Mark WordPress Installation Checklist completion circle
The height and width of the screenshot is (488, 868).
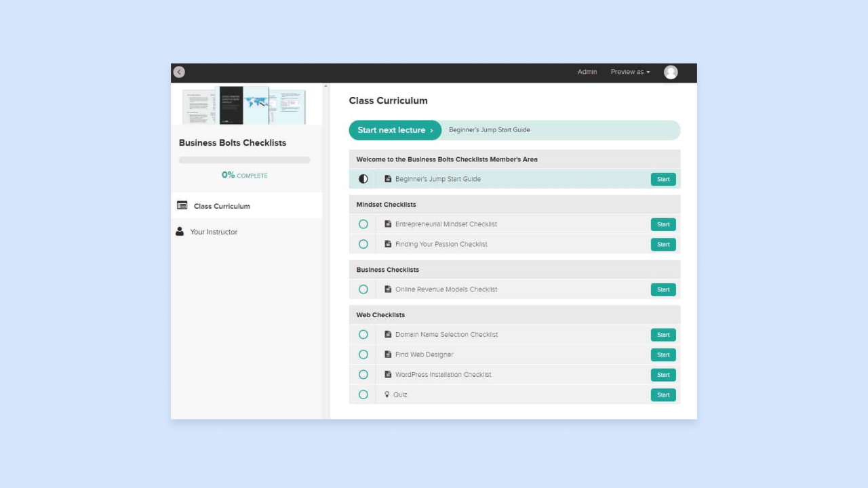pos(363,374)
